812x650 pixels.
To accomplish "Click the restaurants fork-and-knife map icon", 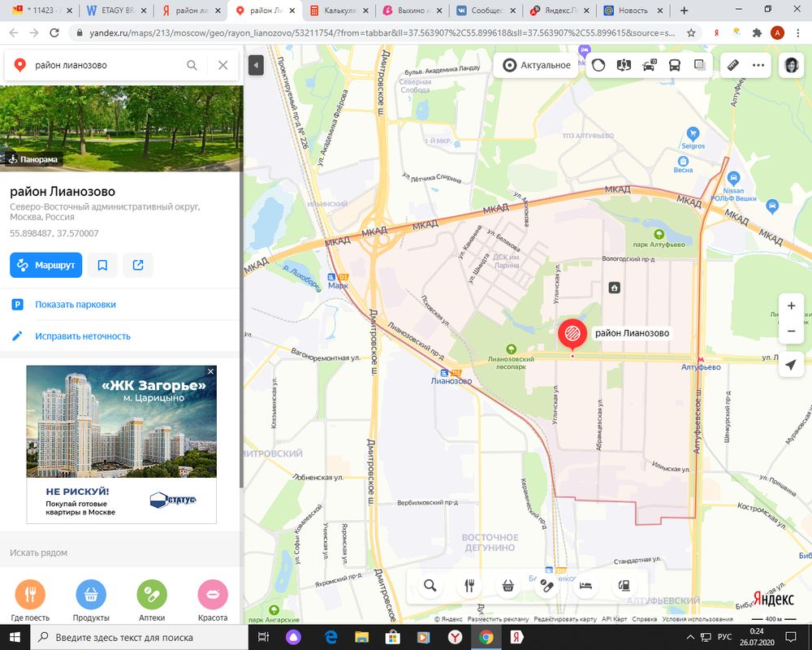I will 469,585.
